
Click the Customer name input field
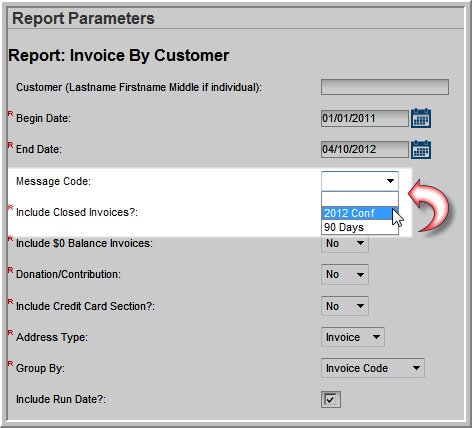385,87
